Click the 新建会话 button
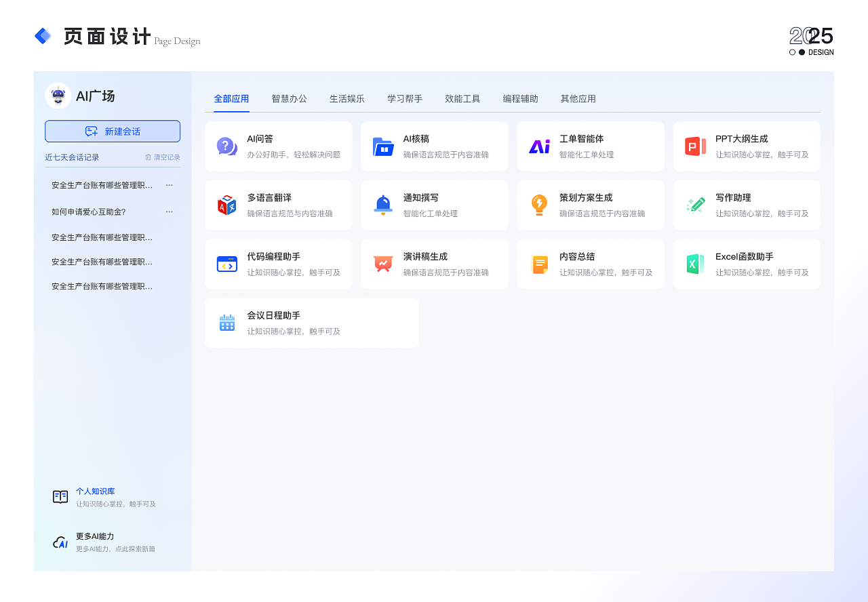This screenshot has width=868, height=602. (113, 132)
